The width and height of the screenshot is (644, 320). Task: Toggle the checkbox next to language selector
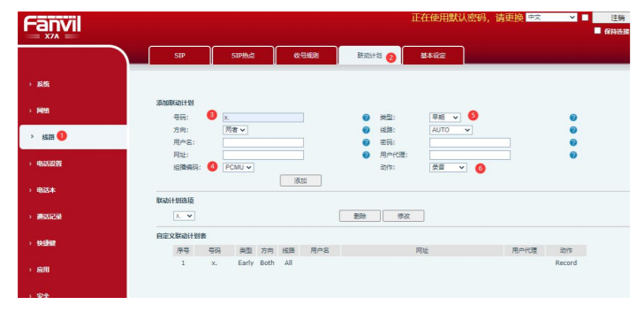(x=585, y=18)
